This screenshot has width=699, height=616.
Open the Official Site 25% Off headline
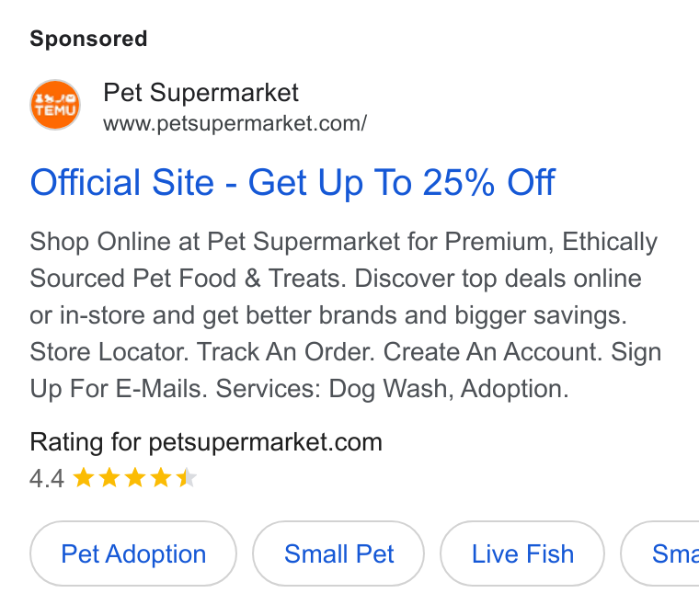coord(292,182)
